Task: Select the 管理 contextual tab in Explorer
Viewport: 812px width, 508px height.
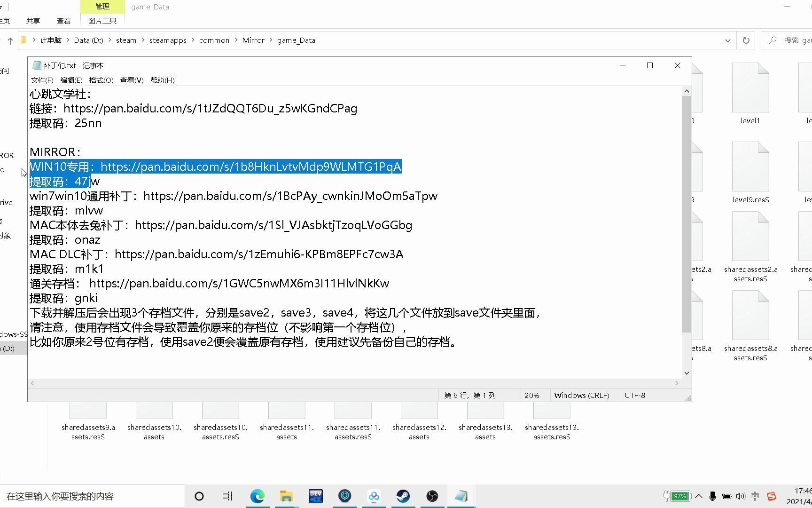Action: [x=102, y=7]
